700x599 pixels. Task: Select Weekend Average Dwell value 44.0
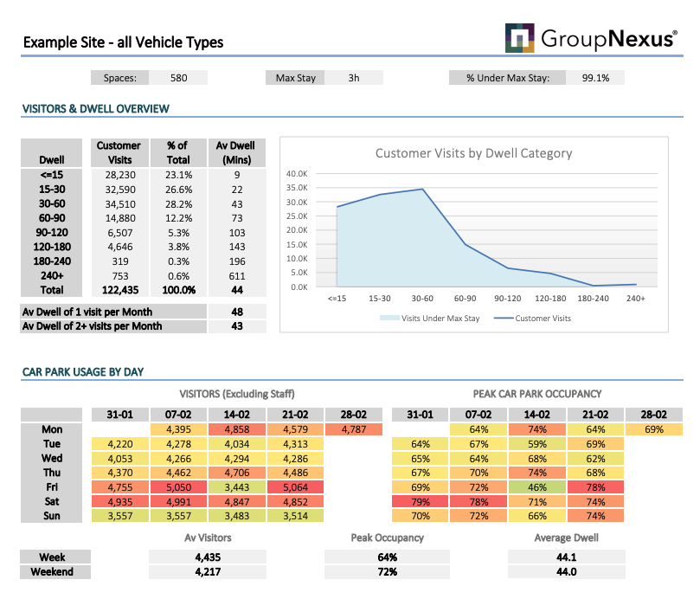pyautogui.click(x=567, y=572)
